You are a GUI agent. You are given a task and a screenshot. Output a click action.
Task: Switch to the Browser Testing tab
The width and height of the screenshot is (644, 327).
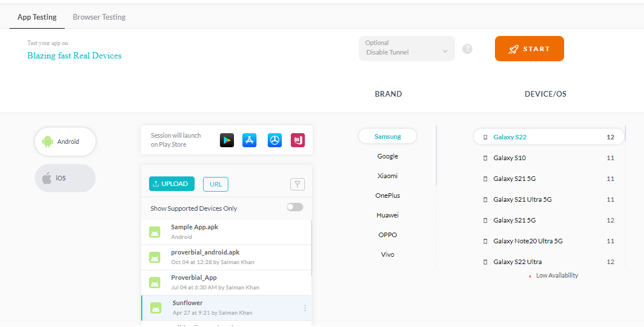(x=99, y=17)
